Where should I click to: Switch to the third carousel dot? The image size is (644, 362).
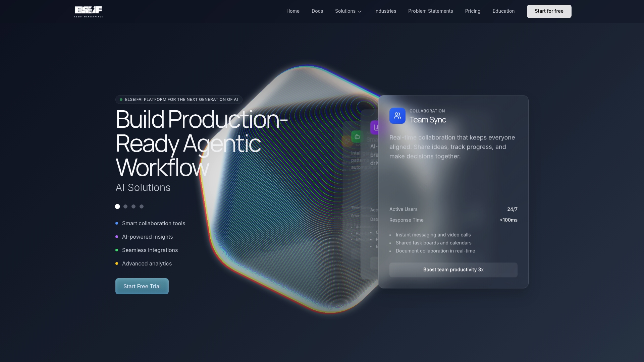click(133, 206)
